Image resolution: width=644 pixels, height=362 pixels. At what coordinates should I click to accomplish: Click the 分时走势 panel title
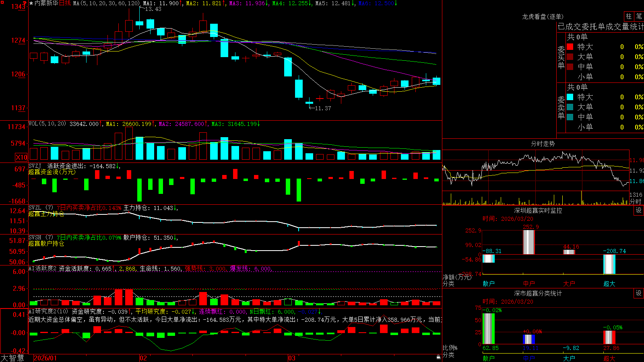(x=543, y=144)
